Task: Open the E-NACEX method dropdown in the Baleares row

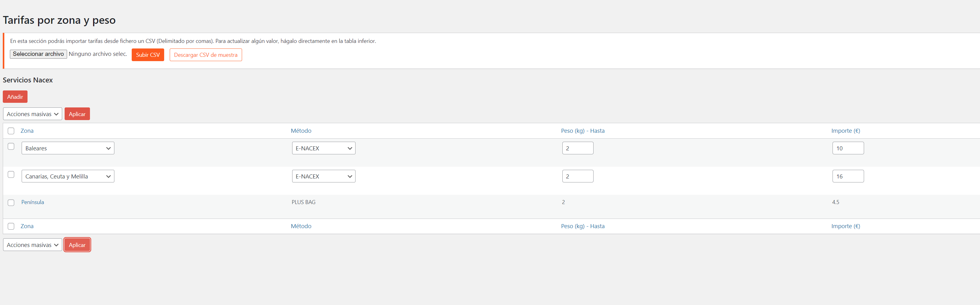Action: coord(323,148)
